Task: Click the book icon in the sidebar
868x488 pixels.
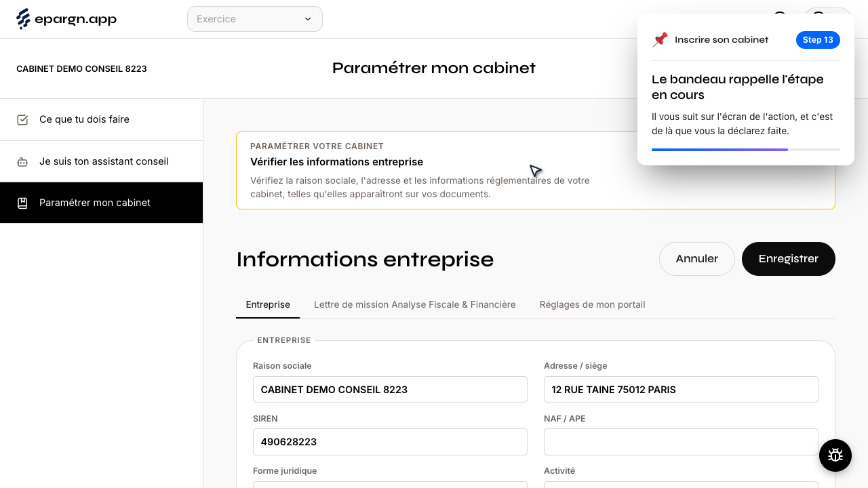Action: click(22, 203)
